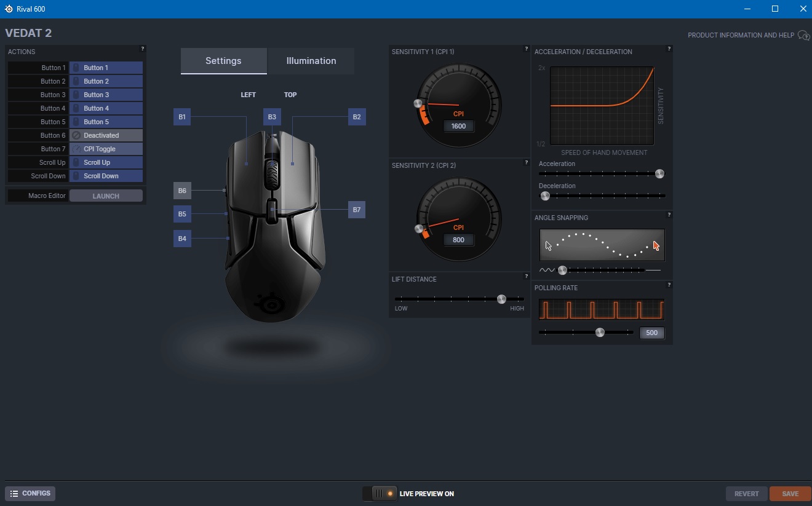Select the B2 button marker
Screen dimensions: 812x506
click(x=357, y=117)
